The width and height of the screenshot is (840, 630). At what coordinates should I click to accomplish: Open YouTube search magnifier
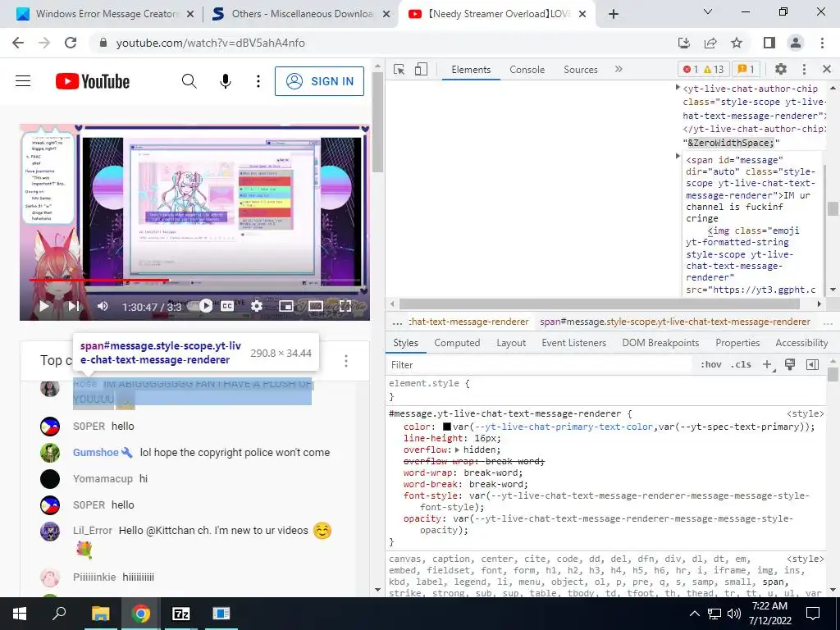[189, 81]
